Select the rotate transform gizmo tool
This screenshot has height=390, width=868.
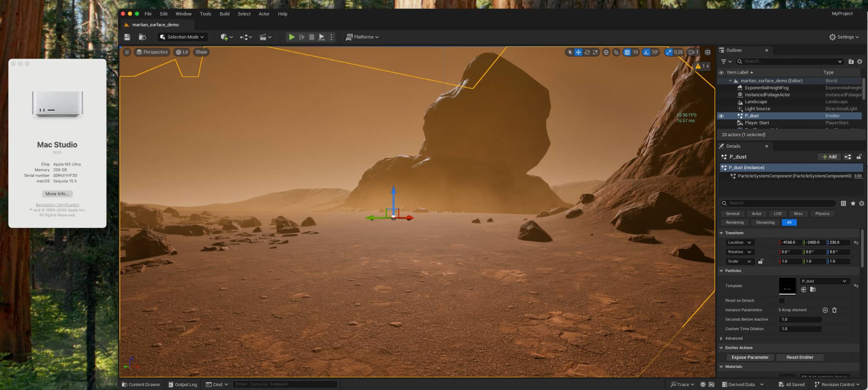(x=587, y=52)
